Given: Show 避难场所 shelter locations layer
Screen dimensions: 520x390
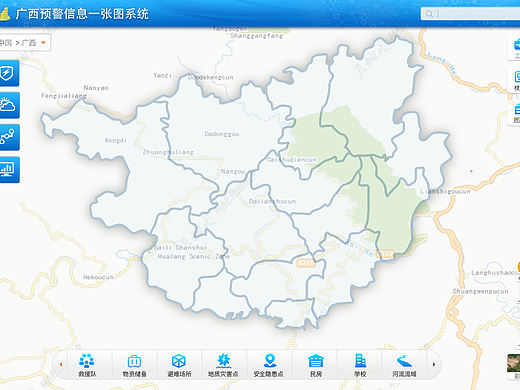Looking at the screenshot, I should [x=179, y=365].
